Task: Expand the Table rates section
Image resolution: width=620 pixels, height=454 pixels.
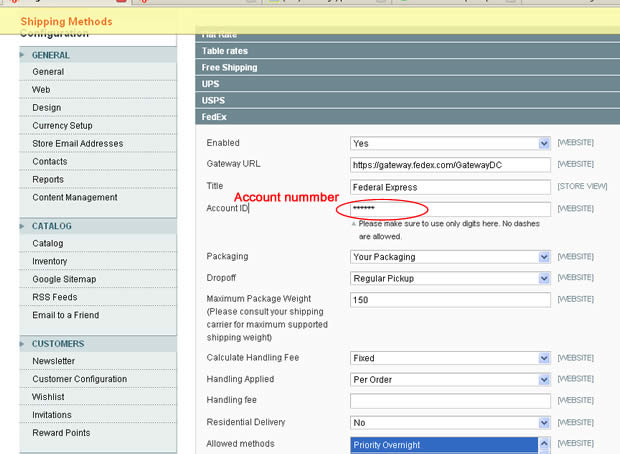Action: (408, 51)
